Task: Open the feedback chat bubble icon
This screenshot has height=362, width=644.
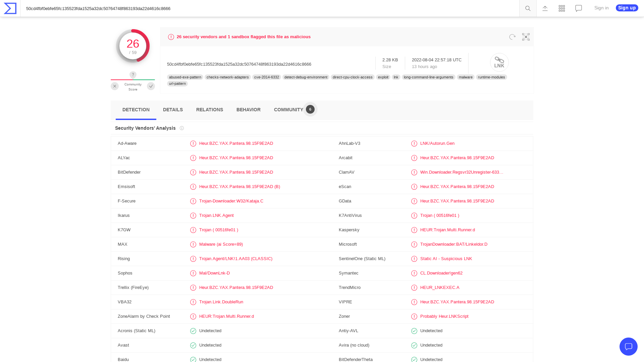Action: pyautogui.click(x=578, y=8)
